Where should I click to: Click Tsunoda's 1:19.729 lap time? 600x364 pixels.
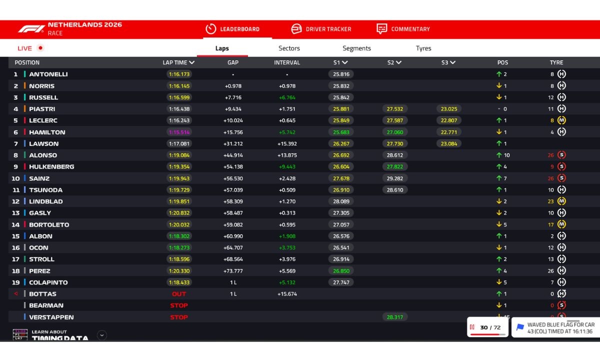coord(179,190)
